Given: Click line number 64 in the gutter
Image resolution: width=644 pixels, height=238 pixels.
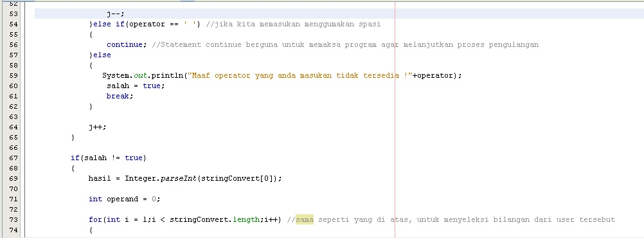Looking at the screenshot, I should click(x=13, y=127).
